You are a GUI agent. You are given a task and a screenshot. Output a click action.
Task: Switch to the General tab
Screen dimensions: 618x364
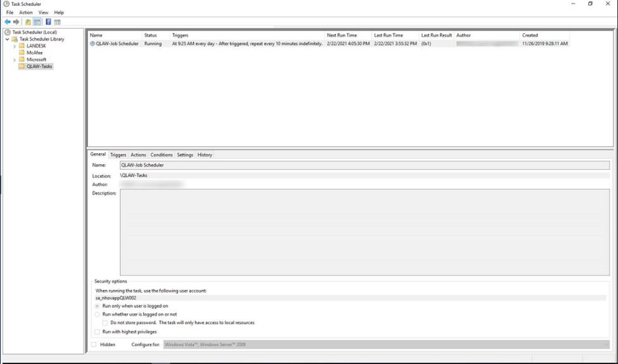click(x=98, y=154)
